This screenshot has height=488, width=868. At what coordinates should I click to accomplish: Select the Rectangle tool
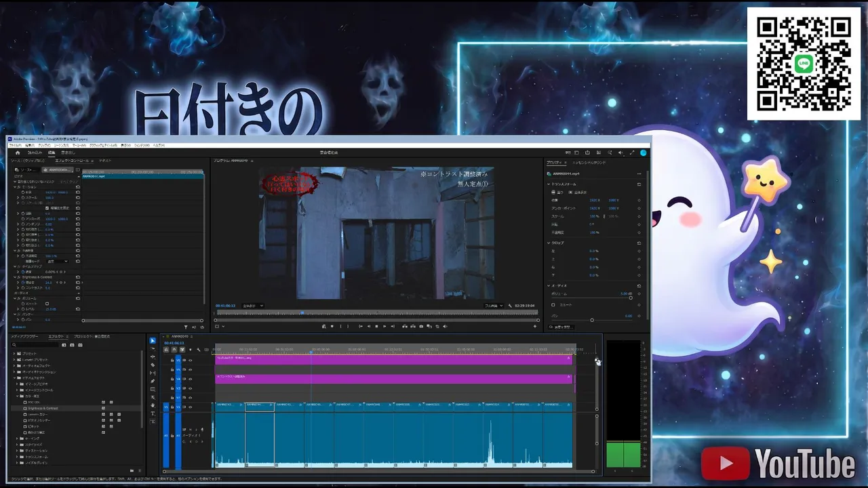[x=153, y=389]
